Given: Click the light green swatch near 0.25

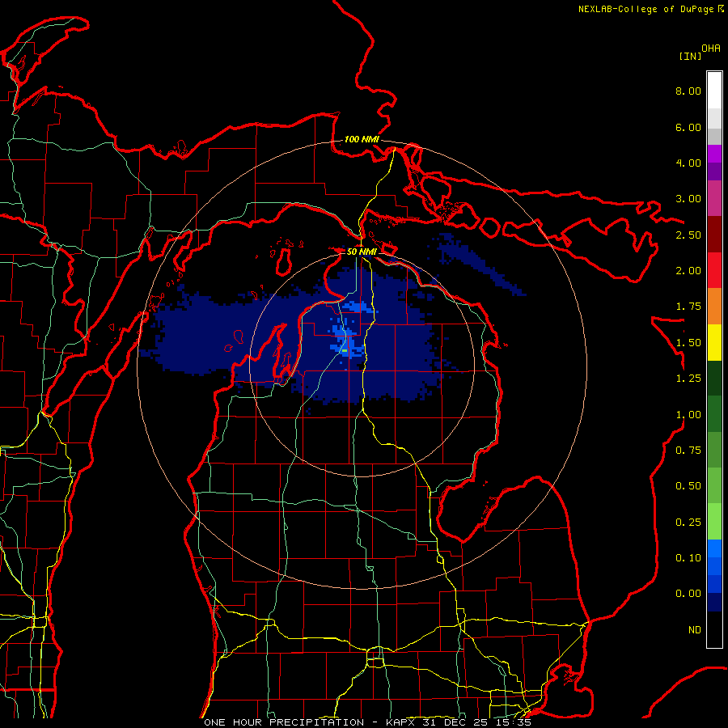Looking at the screenshot, I should tap(714, 522).
